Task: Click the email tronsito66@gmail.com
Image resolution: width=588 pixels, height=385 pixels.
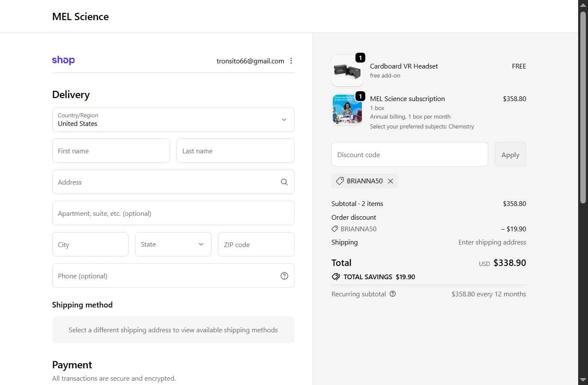Action: pyautogui.click(x=251, y=61)
